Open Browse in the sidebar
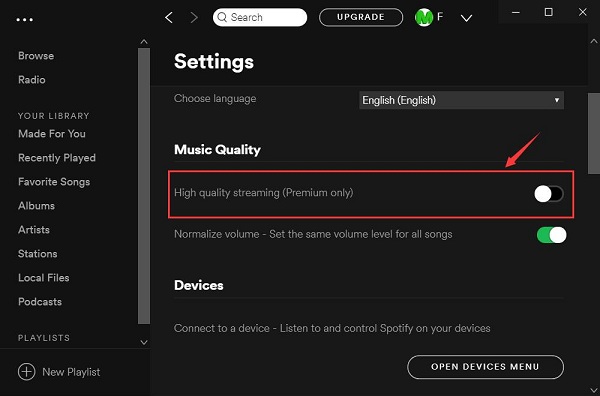 pyautogui.click(x=36, y=56)
